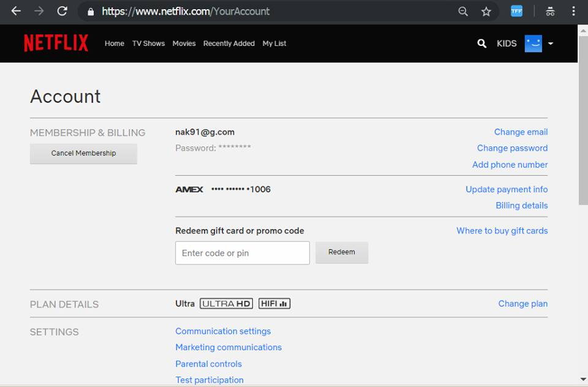
Task: Click Add phone number link
Action: click(x=510, y=165)
